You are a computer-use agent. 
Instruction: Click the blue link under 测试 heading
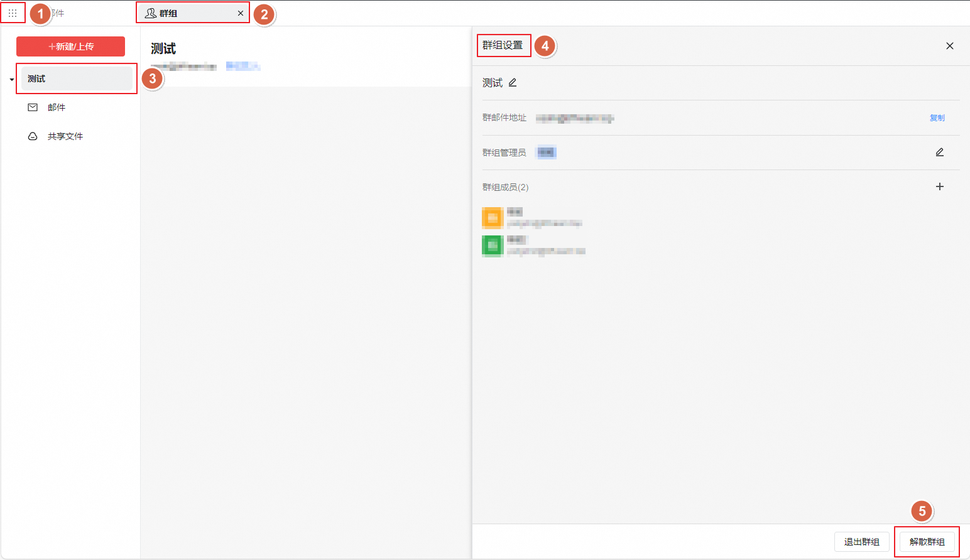(243, 66)
